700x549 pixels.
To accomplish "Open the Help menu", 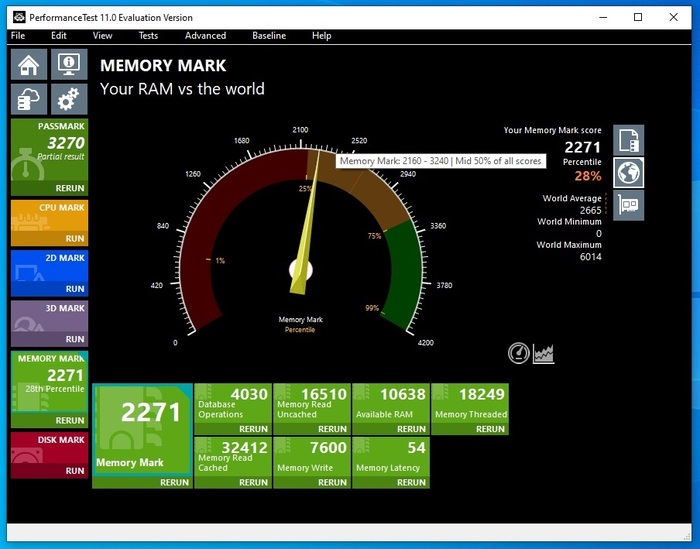I will tap(321, 36).
